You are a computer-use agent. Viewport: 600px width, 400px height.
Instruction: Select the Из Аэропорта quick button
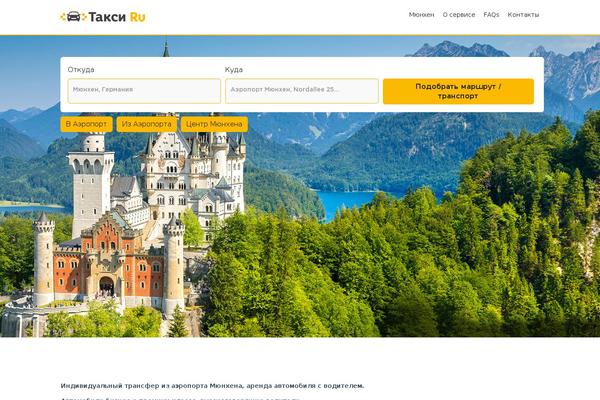coord(147,124)
